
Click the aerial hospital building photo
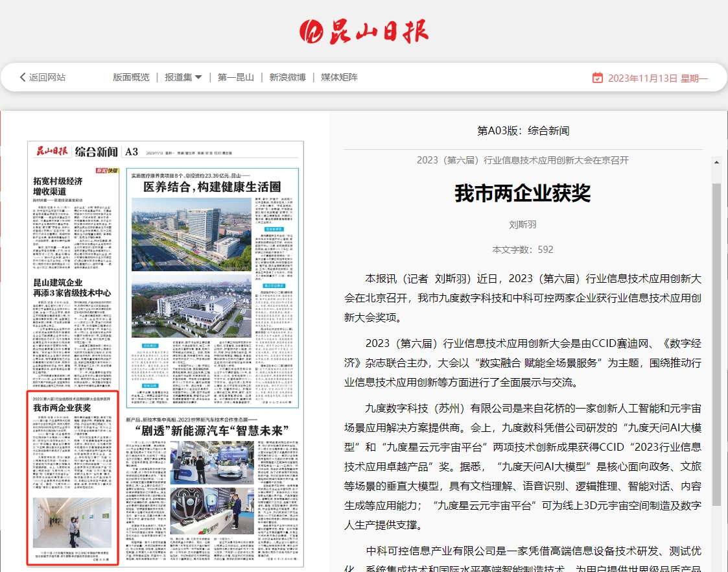tap(191, 235)
